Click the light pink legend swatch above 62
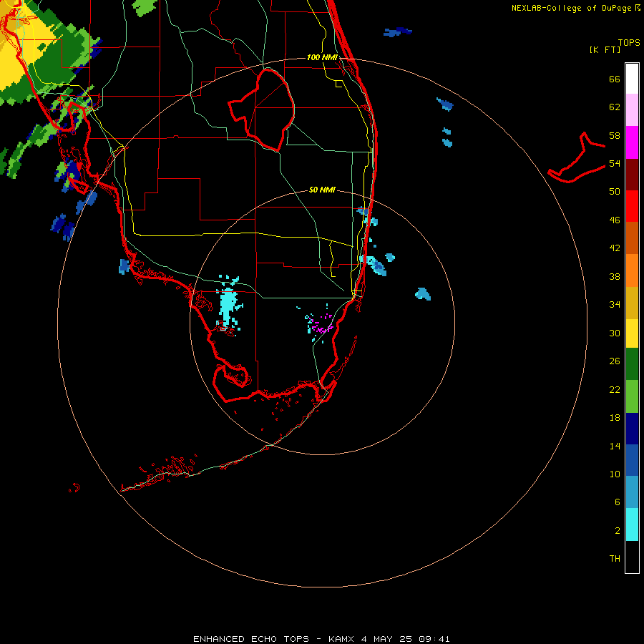The height and width of the screenshot is (644, 644). coord(632,109)
